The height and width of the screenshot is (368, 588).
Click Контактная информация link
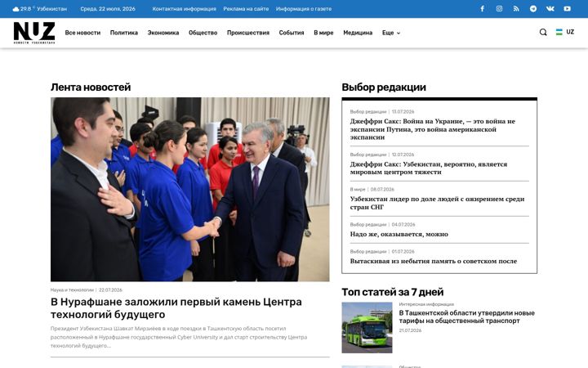pyautogui.click(x=184, y=9)
